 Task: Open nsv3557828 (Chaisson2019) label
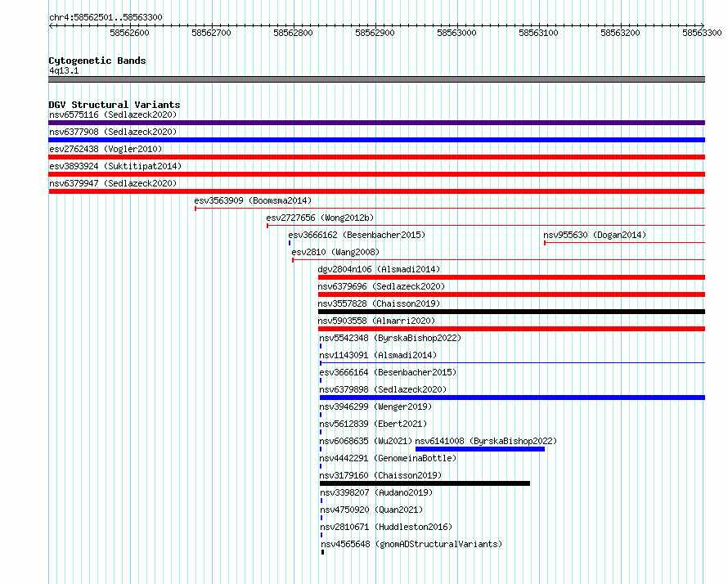pyautogui.click(x=379, y=303)
